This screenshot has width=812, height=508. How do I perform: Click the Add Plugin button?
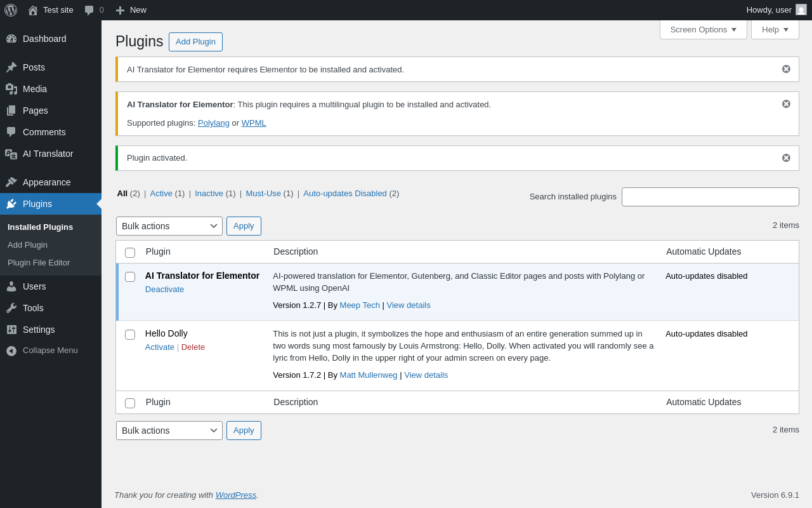click(195, 42)
